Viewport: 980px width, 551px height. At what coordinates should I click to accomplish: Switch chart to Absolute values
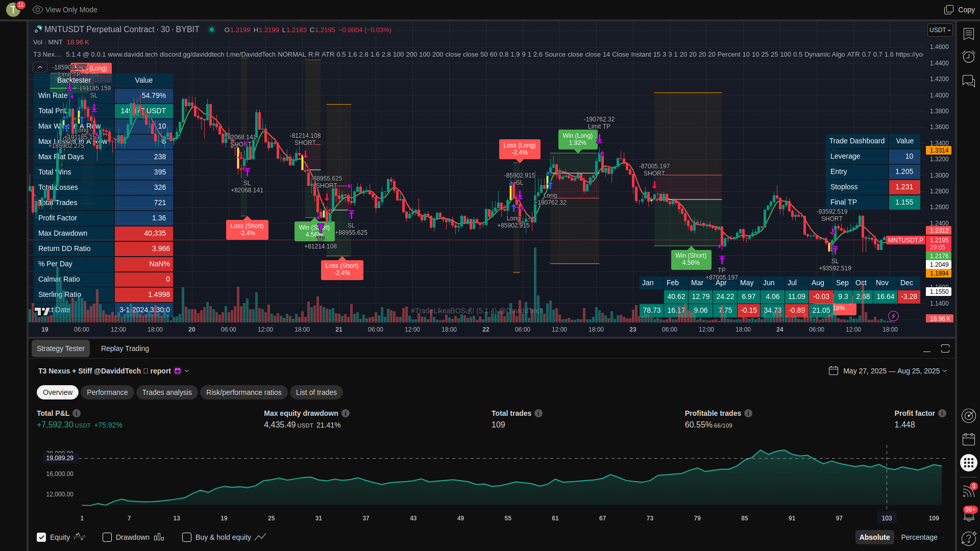(874, 537)
